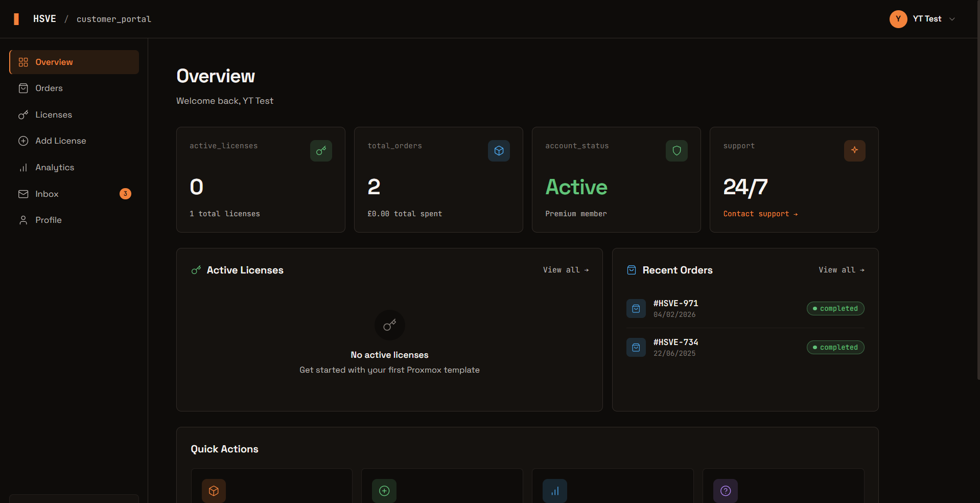
Task: Click 'No active licenses' message
Action: tap(389, 355)
